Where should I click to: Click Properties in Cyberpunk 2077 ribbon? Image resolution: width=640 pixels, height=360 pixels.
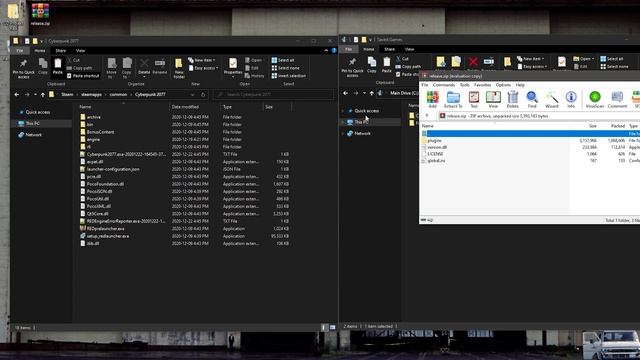coord(233,67)
